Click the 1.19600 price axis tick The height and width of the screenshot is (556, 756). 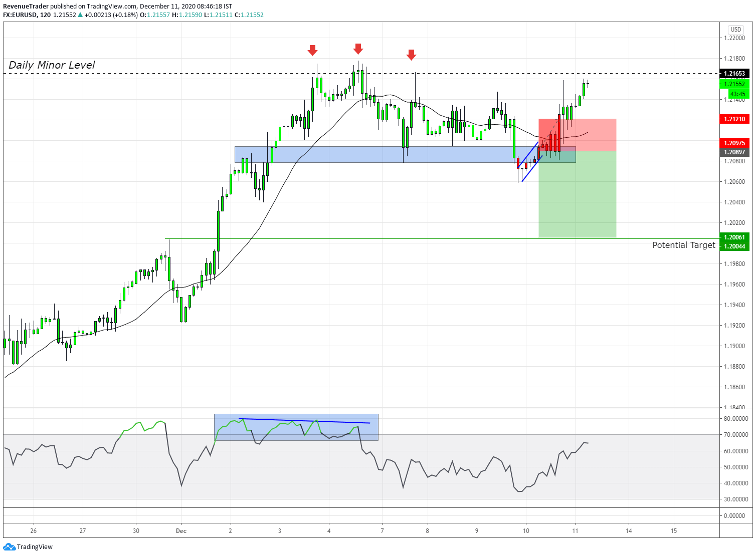[734, 285]
